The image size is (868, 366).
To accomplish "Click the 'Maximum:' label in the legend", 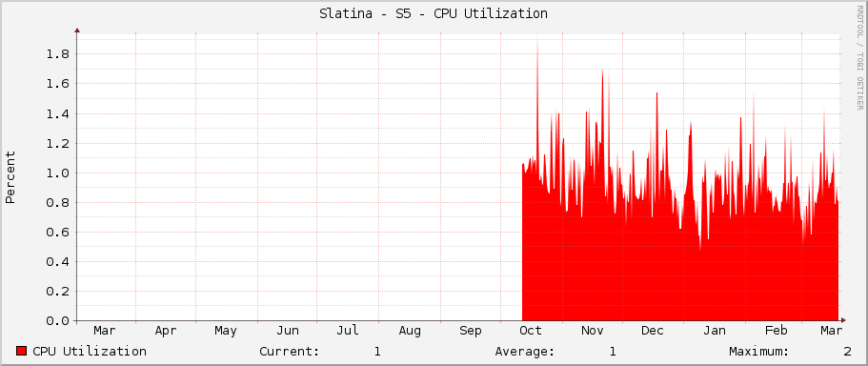I will (x=759, y=351).
